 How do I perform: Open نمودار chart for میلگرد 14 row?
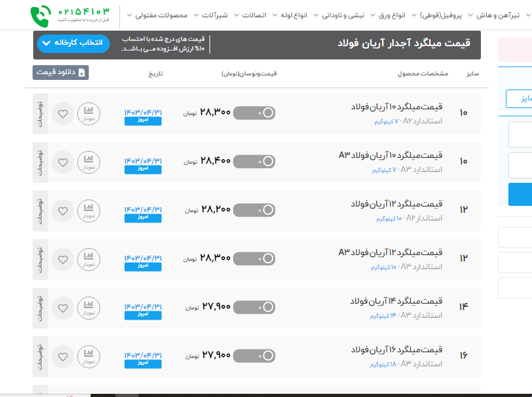[x=89, y=307]
